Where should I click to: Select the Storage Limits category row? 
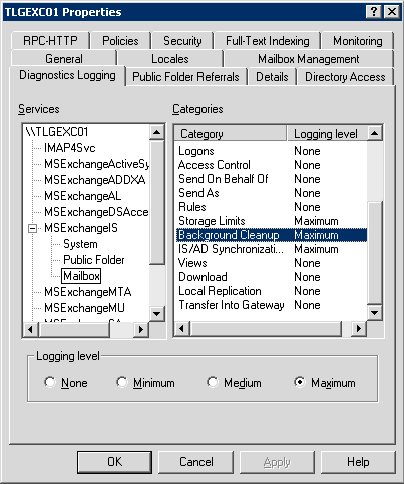click(x=271, y=221)
